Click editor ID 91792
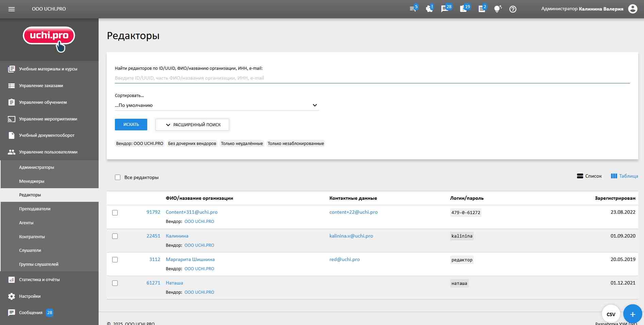Viewport: 644px width, 325px height. pyautogui.click(x=153, y=212)
